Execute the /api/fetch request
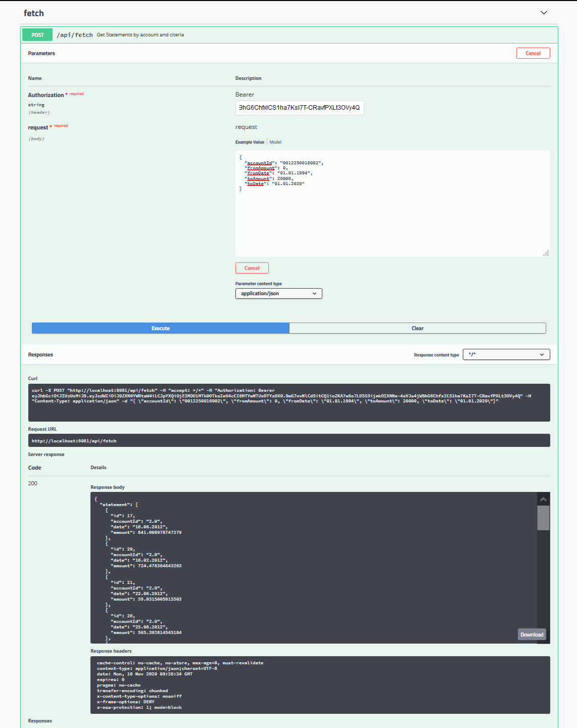577x728 pixels. pyautogui.click(x=160, y=328)
